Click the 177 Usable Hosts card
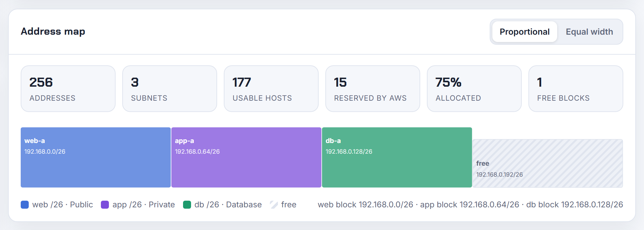This screenshot has height=230, width=644. pyautogui.click(x=271, y=89)
